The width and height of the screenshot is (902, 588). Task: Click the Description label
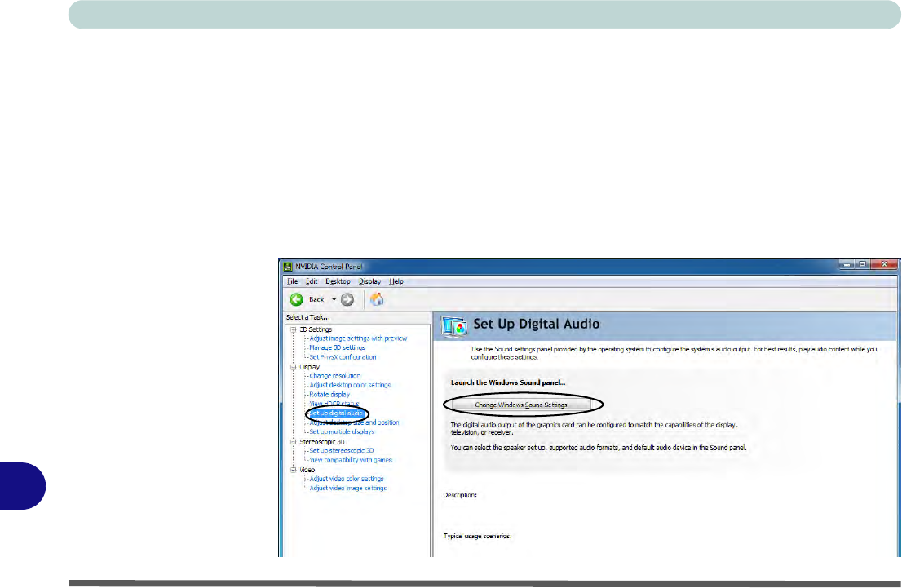click(x=460, y=495)
